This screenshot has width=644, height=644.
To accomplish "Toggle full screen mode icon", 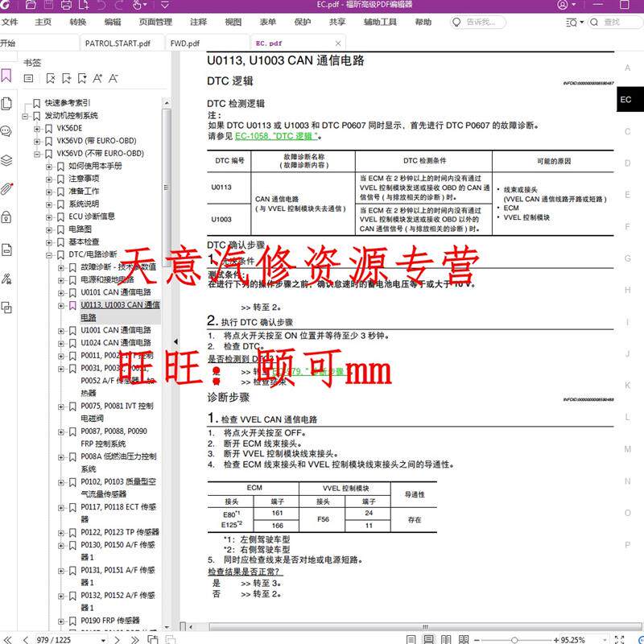I will tap(619, 639).
